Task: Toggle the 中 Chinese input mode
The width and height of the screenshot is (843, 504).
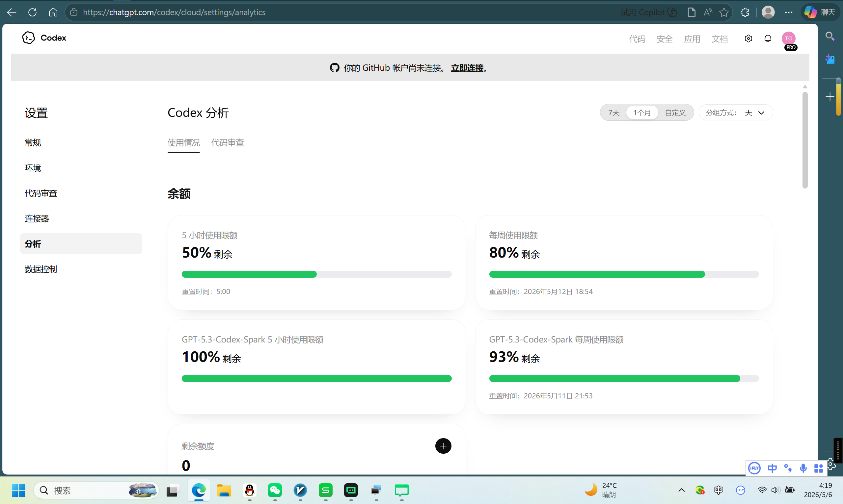Action: [772, 468]
